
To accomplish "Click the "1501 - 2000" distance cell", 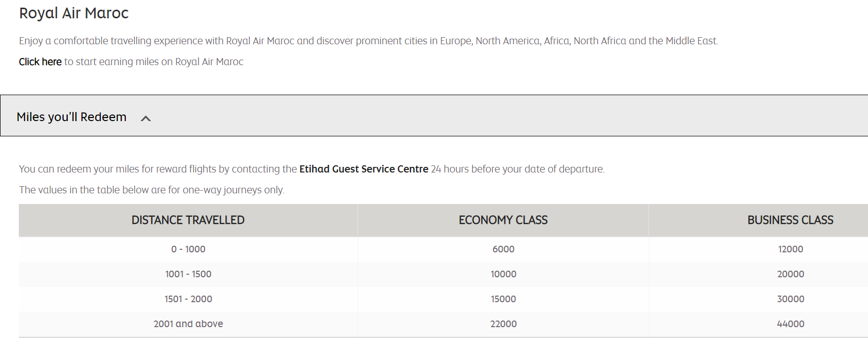I will [x=188, y=299].
